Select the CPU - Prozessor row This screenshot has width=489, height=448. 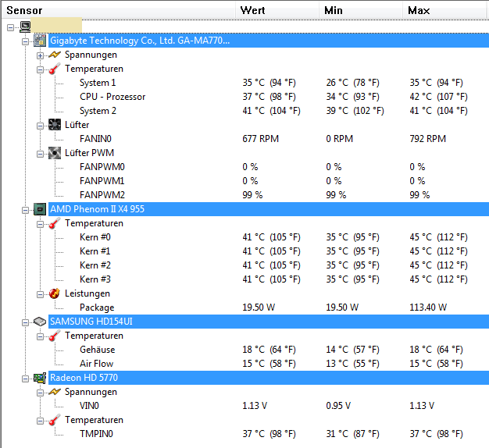284,97
